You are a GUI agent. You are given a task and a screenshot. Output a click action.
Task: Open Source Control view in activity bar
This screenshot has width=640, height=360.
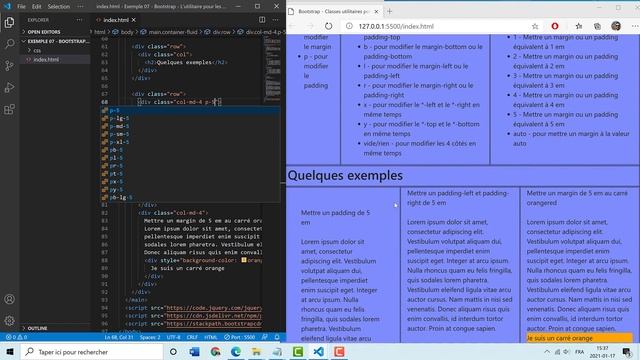tap(9, 65)
